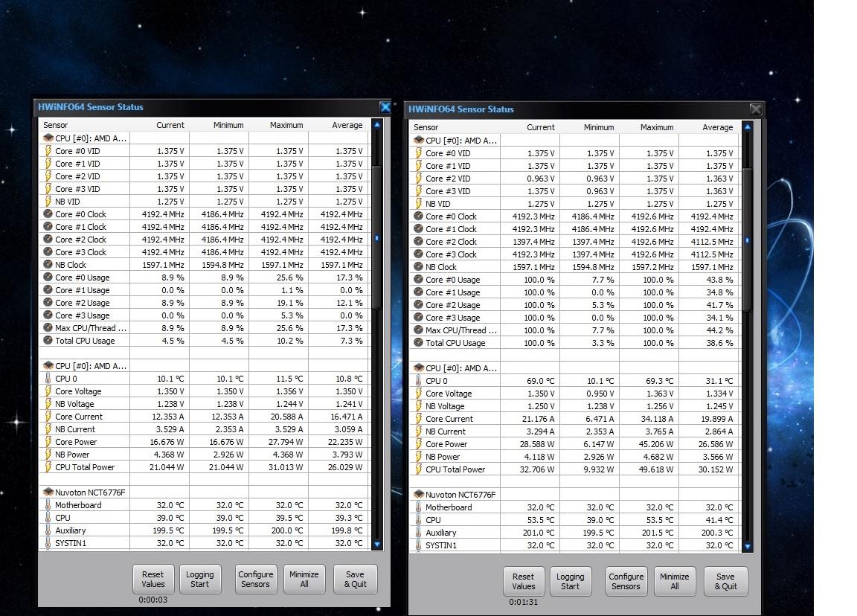857x616 pixels.
Task: Click scroll-down arrow in left window
Action: (x=377, y=545)
